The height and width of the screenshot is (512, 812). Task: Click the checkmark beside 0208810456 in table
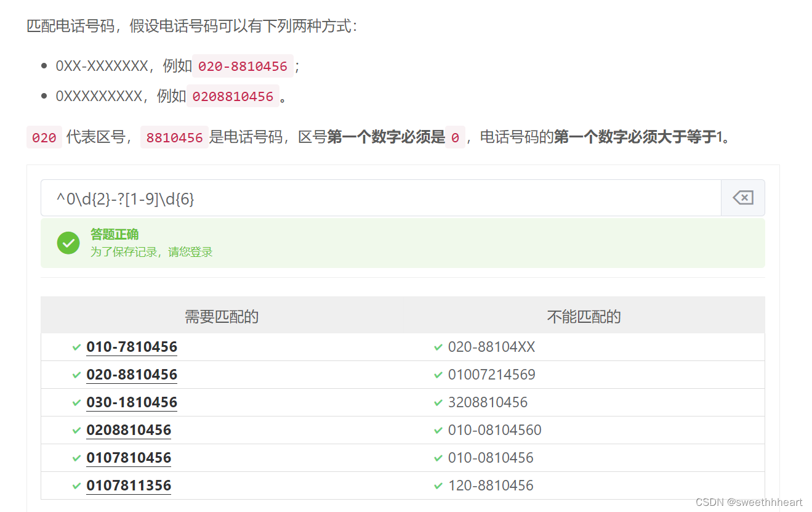(x=76, y=431)
